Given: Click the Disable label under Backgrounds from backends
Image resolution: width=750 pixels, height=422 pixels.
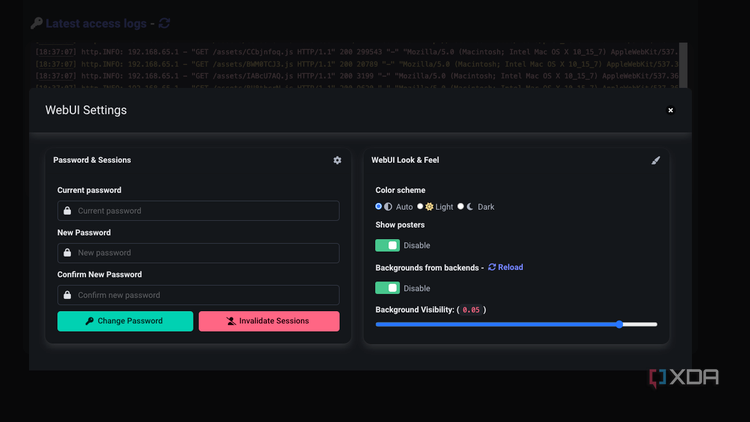Looking at the screenshot, I should click(x=417, y=289).
